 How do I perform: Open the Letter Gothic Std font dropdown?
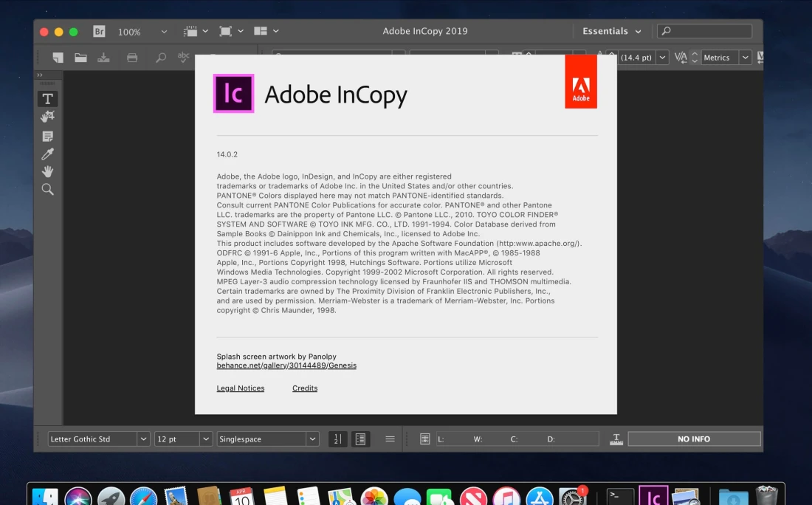point(143,439)
